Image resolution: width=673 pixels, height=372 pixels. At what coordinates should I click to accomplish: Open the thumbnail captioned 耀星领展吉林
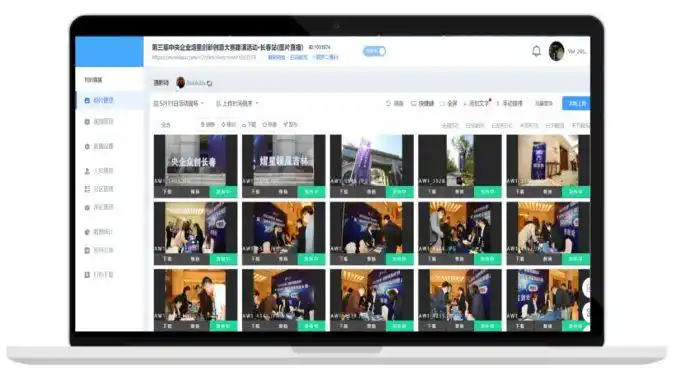pos(284,160)
